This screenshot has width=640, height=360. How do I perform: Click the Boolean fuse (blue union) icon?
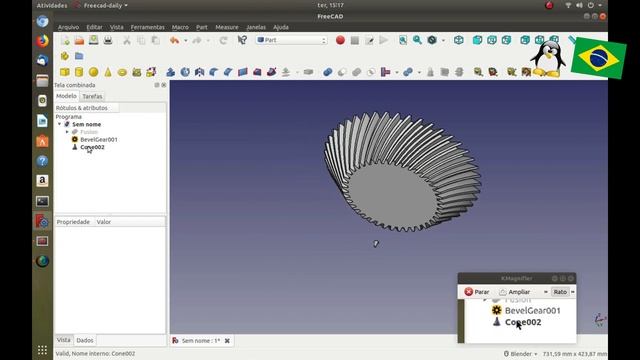[327, 72]
